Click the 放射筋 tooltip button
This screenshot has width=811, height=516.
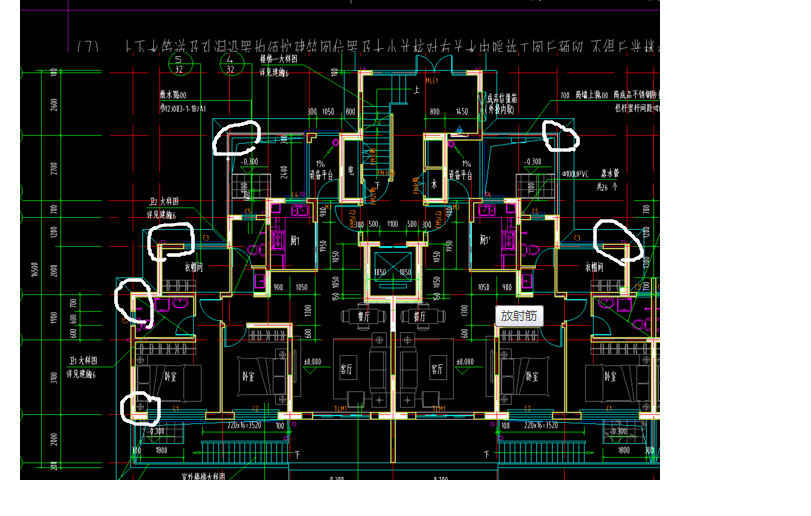click(x=519, y=315)
